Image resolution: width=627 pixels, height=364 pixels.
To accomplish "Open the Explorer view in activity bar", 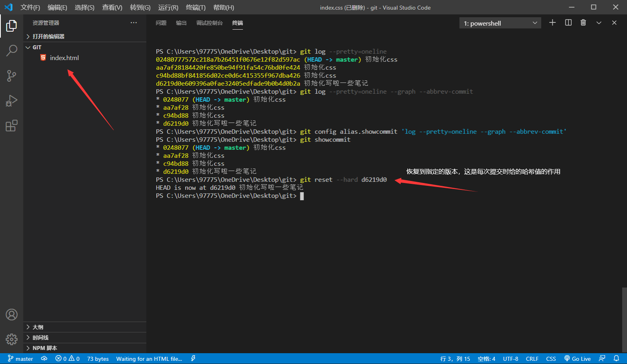I will tap(12, 26).
